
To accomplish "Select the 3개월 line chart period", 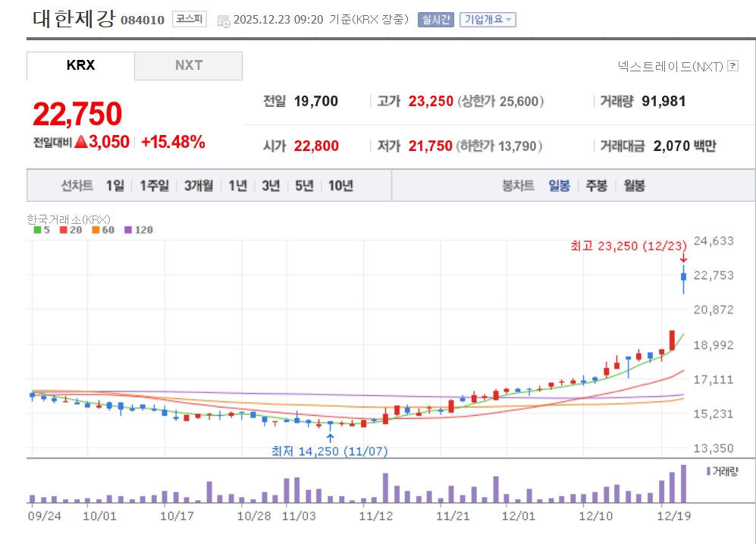I will click(x=199, y=186).
